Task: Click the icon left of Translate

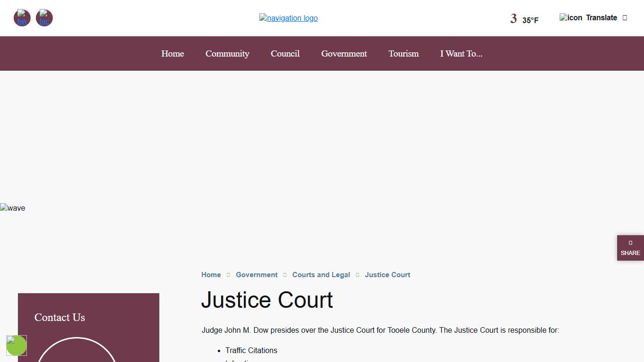Action: point(570,17)
